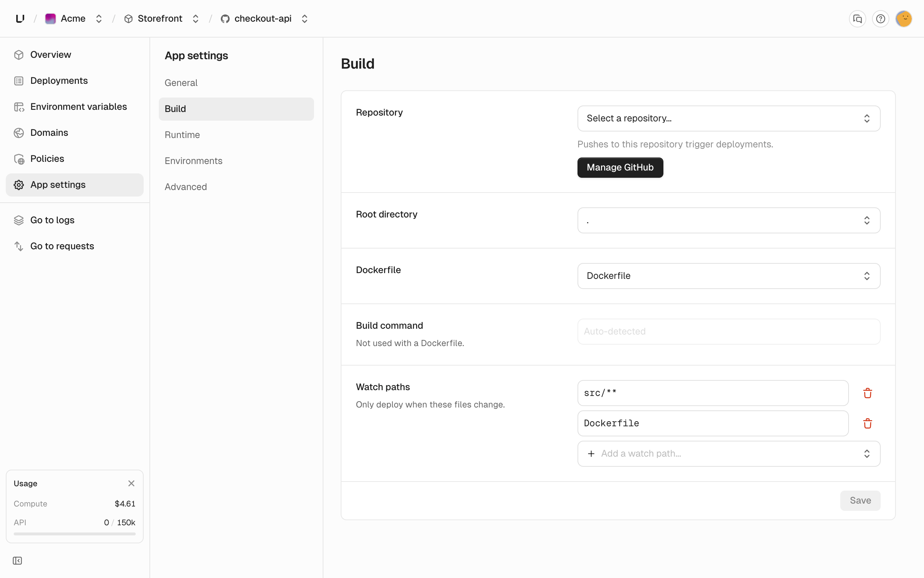Viewport: 924px width, 578px height.
Task: Open the user avatar menu
Action: [x=904, y=19]
